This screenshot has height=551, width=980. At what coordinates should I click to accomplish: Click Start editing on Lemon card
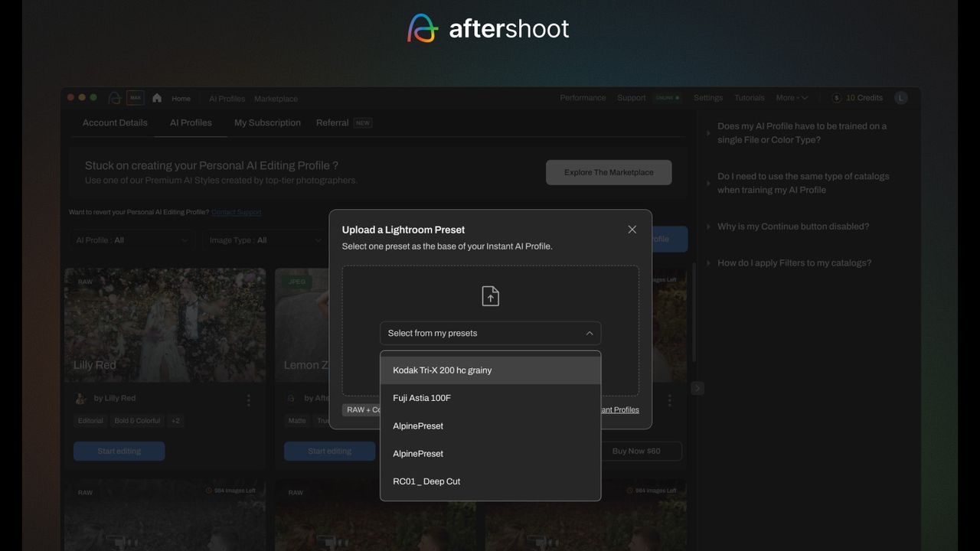[330, 451]
